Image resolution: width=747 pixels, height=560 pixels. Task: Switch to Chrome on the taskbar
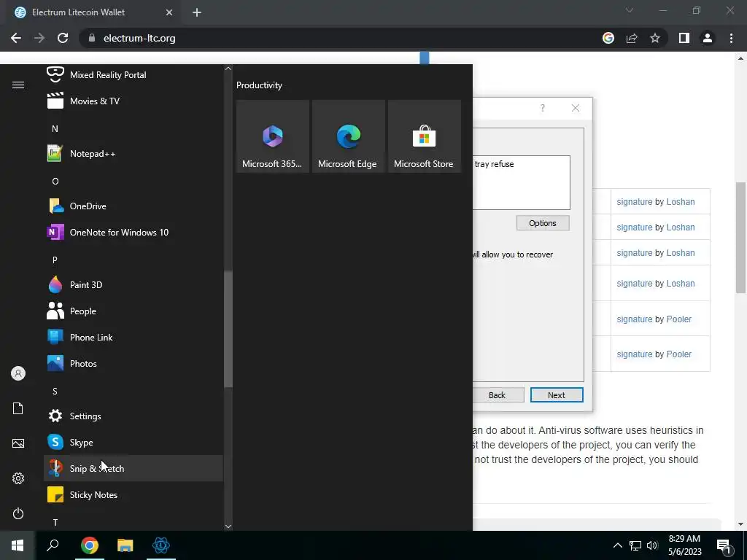pyautogui.click(x=90, y=545)
